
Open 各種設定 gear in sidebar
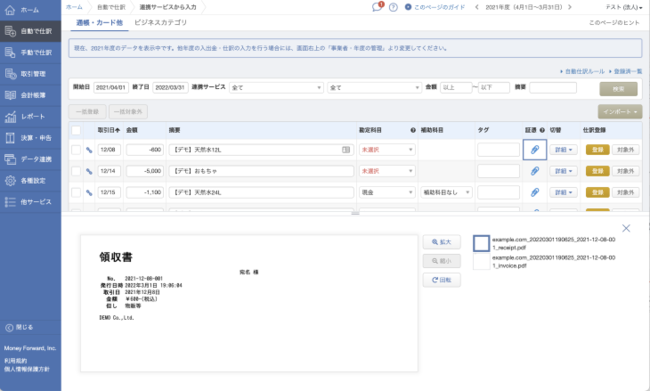(10, 181)
